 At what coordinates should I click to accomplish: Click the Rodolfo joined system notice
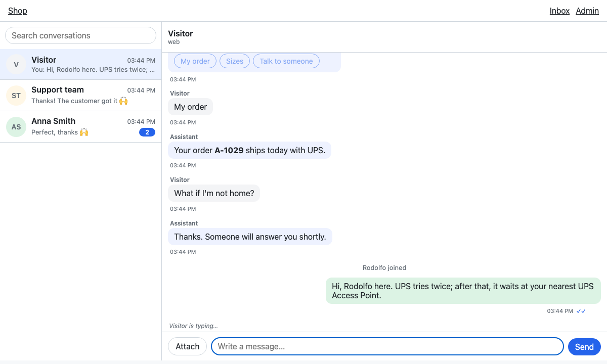click(384, 267)
